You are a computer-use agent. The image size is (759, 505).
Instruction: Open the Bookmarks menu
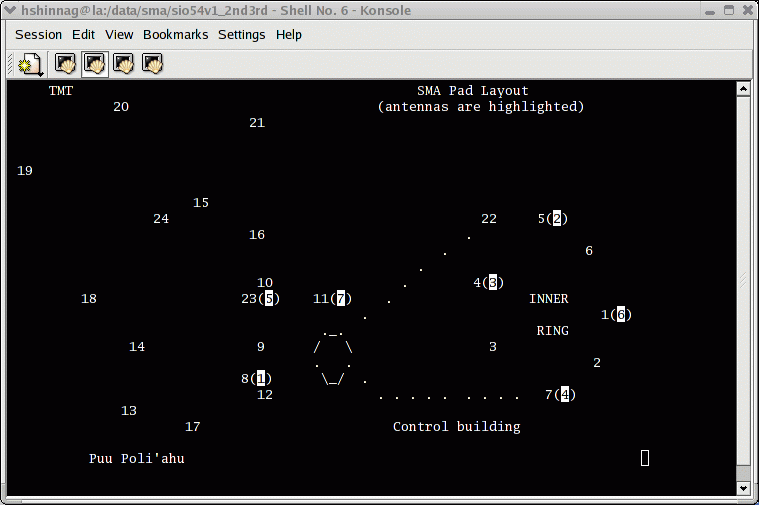click(x=175, y=35)
